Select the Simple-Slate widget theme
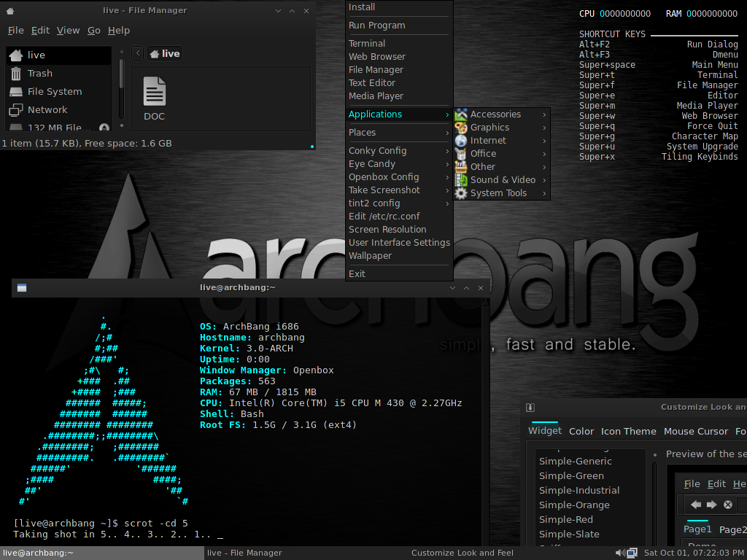This screenshot has width=747, height=560. [x=569, y=534]
